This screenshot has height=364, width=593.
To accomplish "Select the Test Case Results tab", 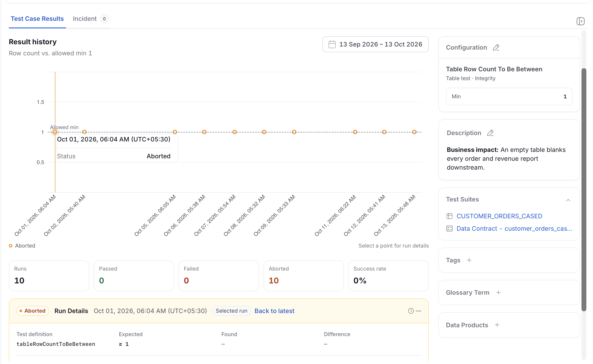I will pos(37,19).
